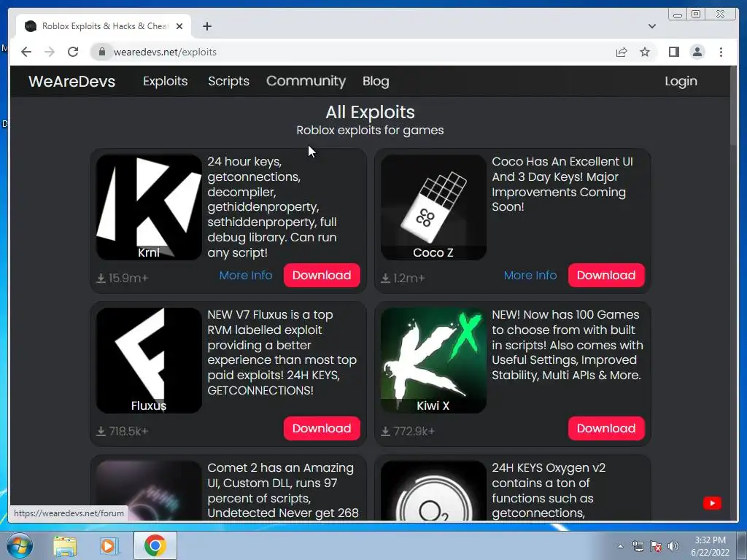Open the Action Center flag icon
747x560 pixels.
[x=656, y=546]
